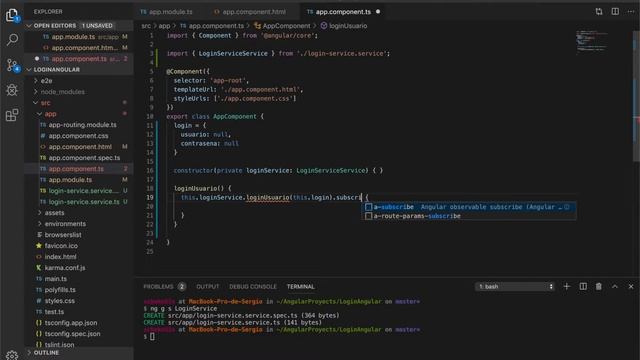
Task: Show more info for a-subscribe suggestion
Action: pyautogui.click(x=567, y=207)
